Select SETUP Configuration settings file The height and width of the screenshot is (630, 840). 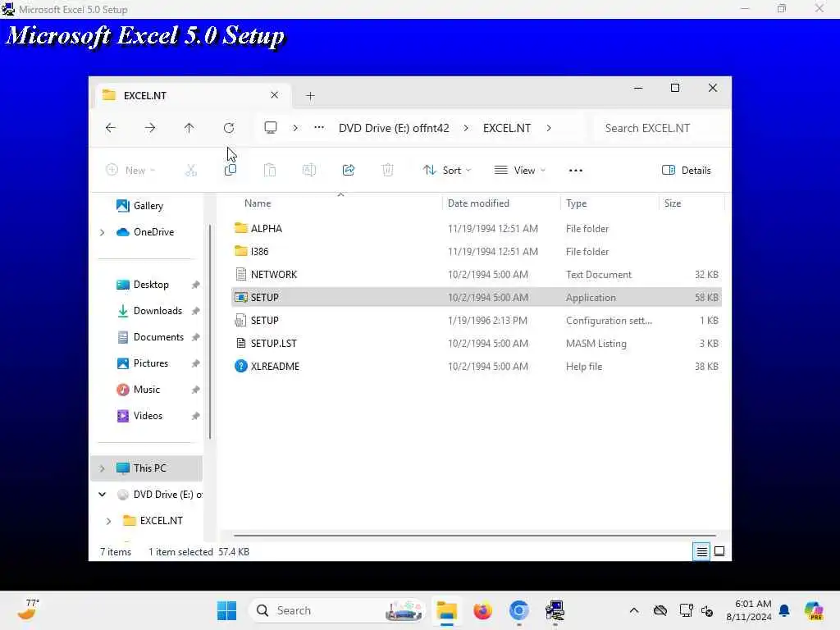(x=477, y=321)
